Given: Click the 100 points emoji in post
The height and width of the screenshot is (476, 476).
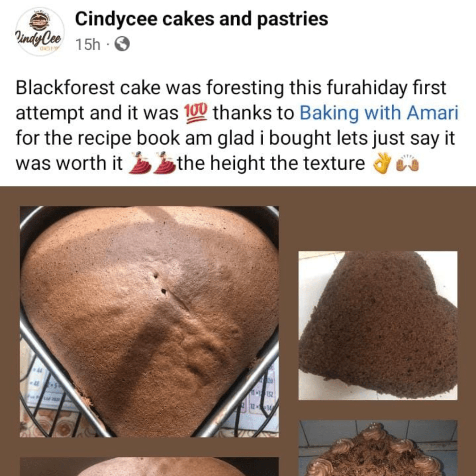Looking at the screenshot, I should [196, 113].
